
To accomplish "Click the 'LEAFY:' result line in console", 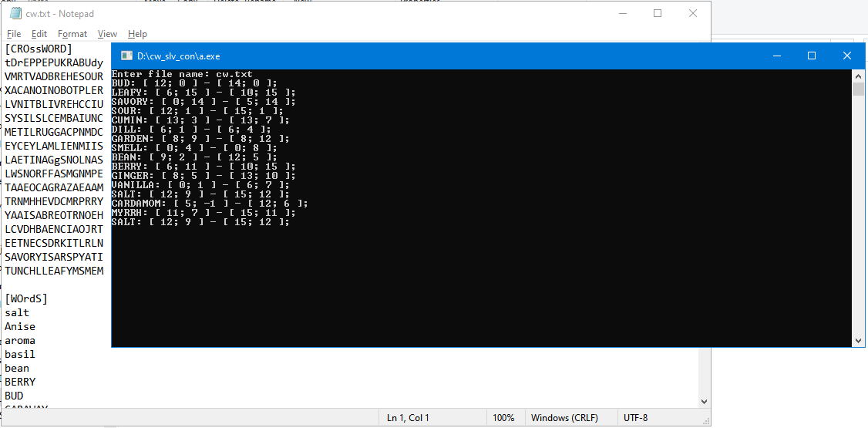I will [x=204, y=93].
